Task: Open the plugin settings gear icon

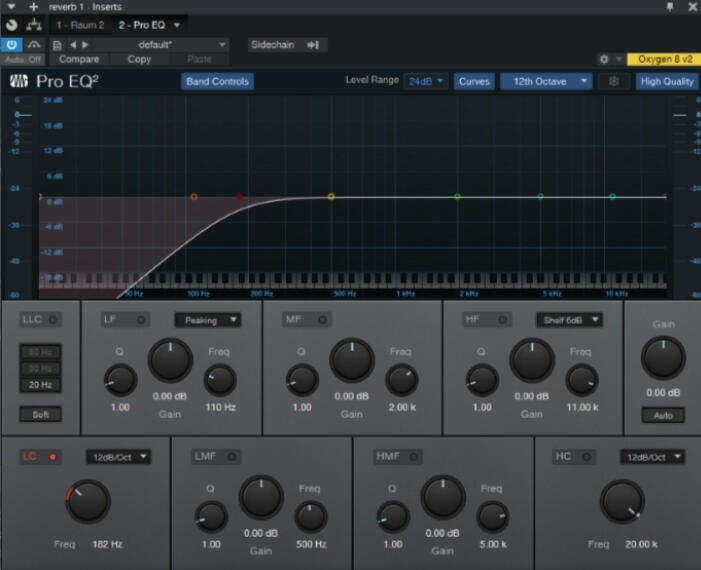Action: pos(605,60)
